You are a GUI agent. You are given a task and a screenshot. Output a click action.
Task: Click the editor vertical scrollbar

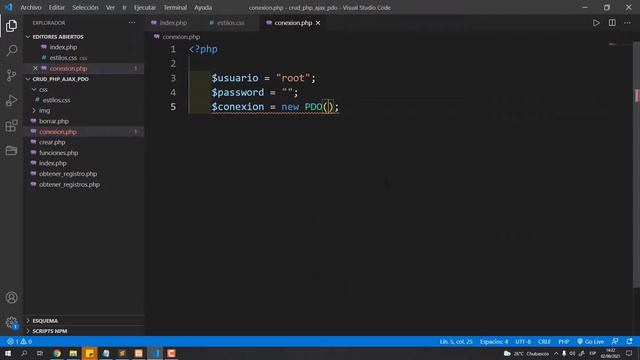click(x=637, y=163)
